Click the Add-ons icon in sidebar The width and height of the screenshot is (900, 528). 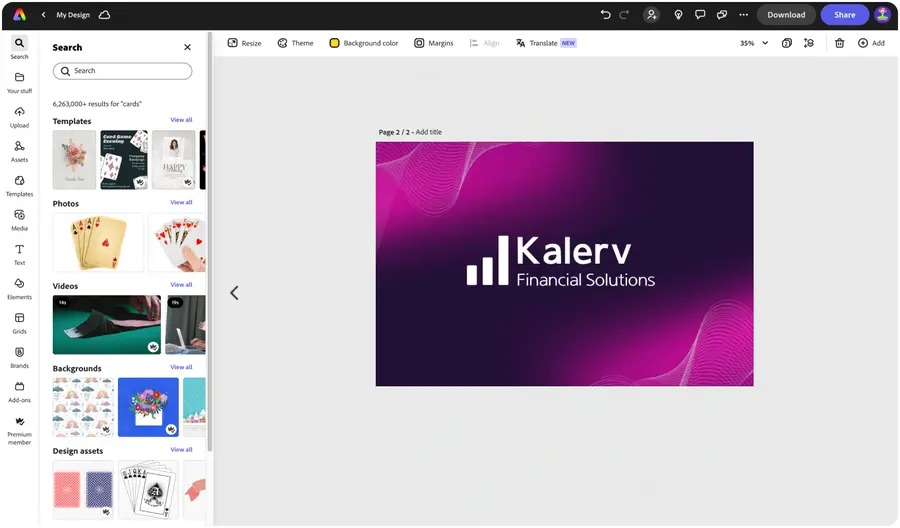click(20, 387)
